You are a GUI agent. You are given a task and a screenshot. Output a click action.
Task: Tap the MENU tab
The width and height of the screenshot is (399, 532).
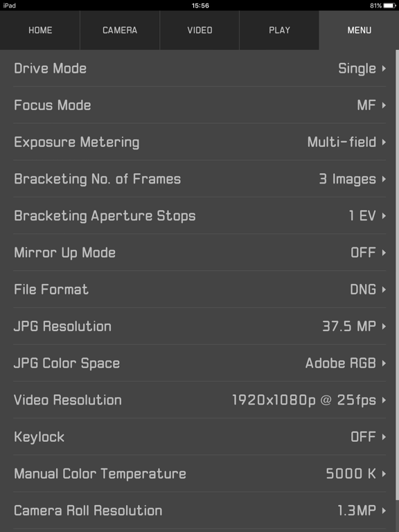point(359,30)
